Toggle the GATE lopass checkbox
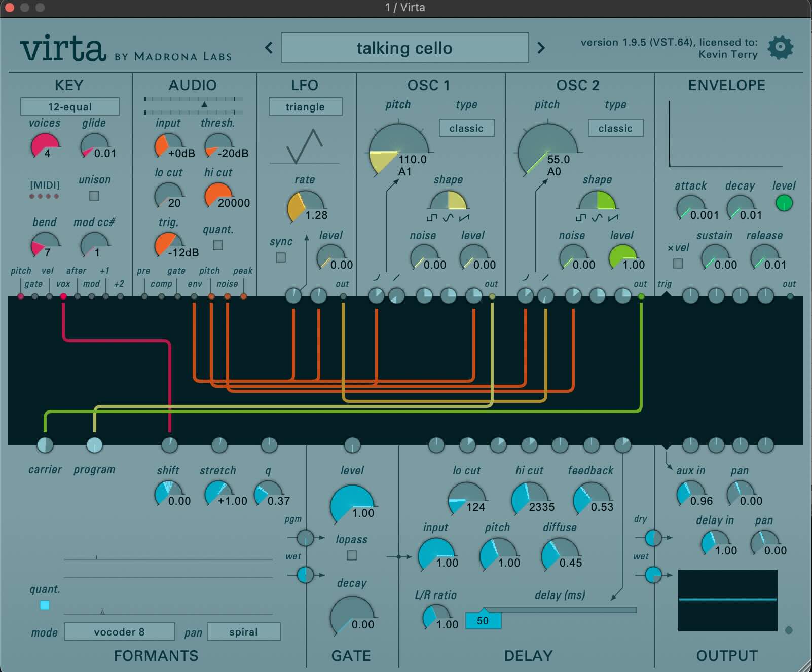This screenshot has width=812, height=672. pyautogui.click(x=352, y=555)
